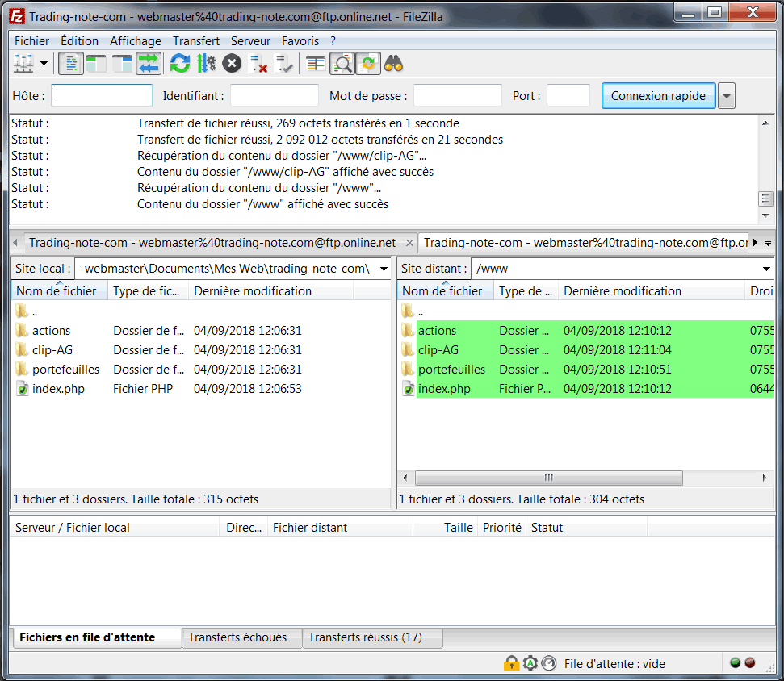Switch to the second Trading-note-com tab
Screen dimensions: 784x681
(x=585, y=243)
